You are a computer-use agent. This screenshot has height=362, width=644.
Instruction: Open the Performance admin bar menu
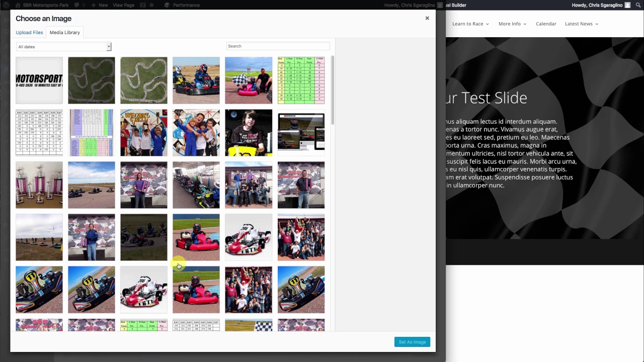coord(182,5)
